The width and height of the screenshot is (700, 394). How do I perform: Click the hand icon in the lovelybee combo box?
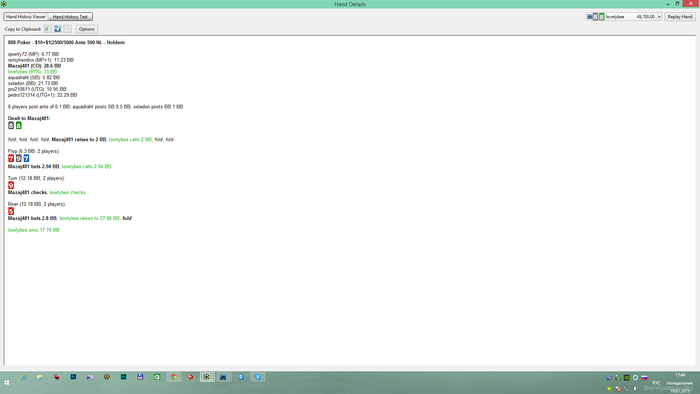click(x=590, y=17)
